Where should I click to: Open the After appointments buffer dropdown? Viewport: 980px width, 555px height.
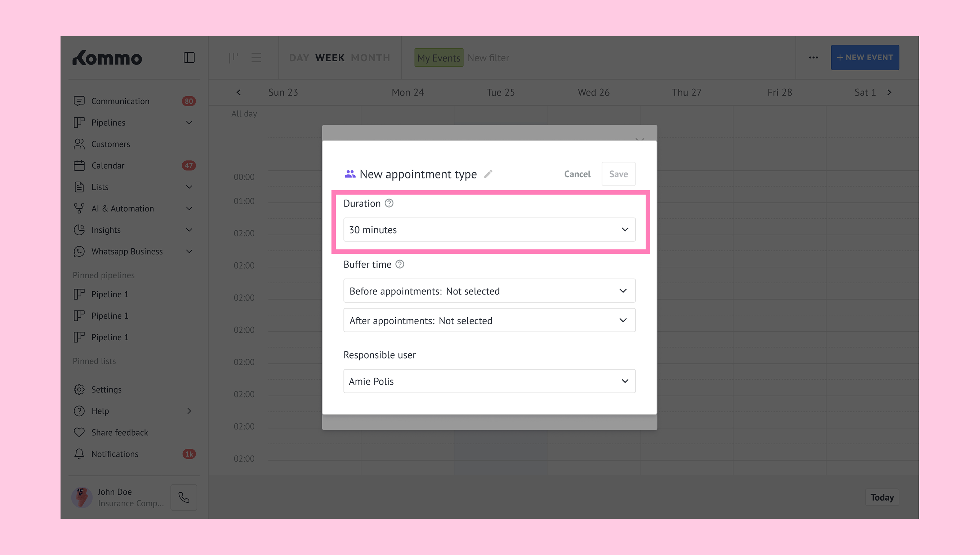tap(489, 320)
